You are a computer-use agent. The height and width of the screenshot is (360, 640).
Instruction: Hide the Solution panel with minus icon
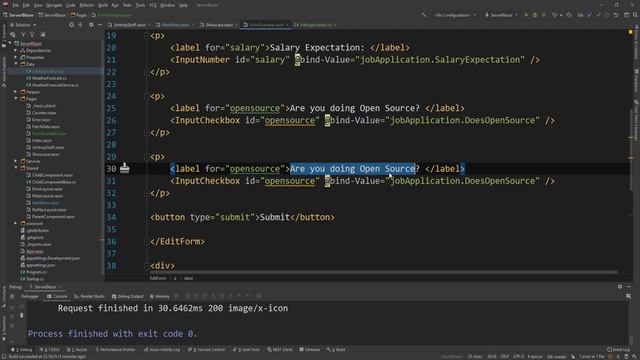100,25
